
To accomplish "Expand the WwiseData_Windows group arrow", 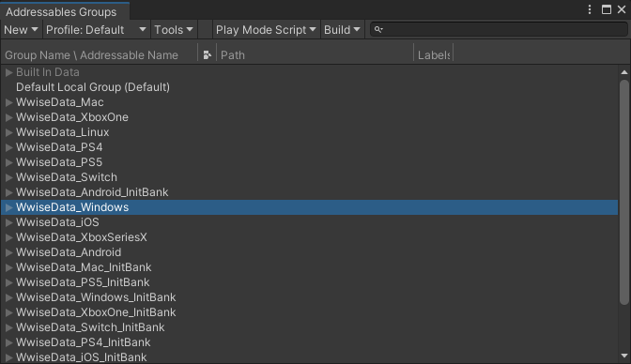I will click(8, 207).
